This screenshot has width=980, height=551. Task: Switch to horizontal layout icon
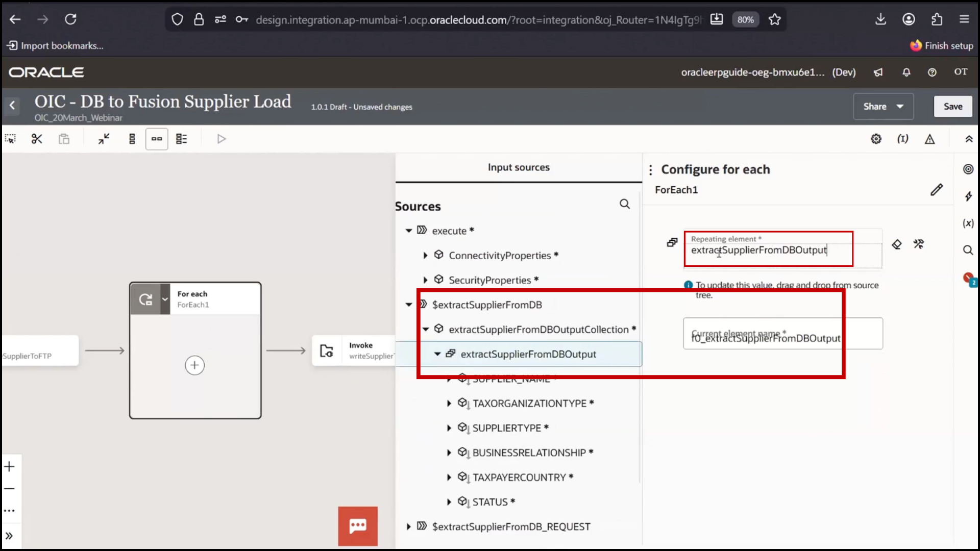pyautogui.click(x=157, y=139)
